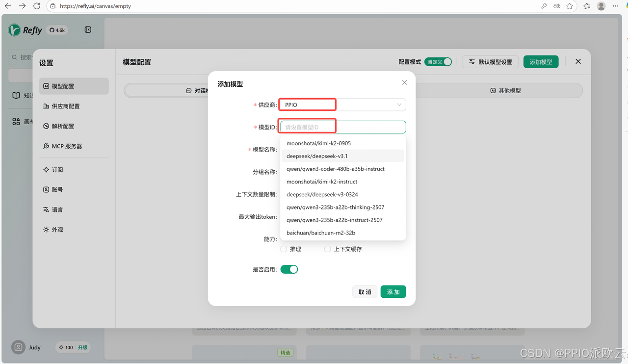This screenshot has height=364, width=628.
Task: Toggle the 配置模式 自定义 switch
Action: tap(438, 62)
